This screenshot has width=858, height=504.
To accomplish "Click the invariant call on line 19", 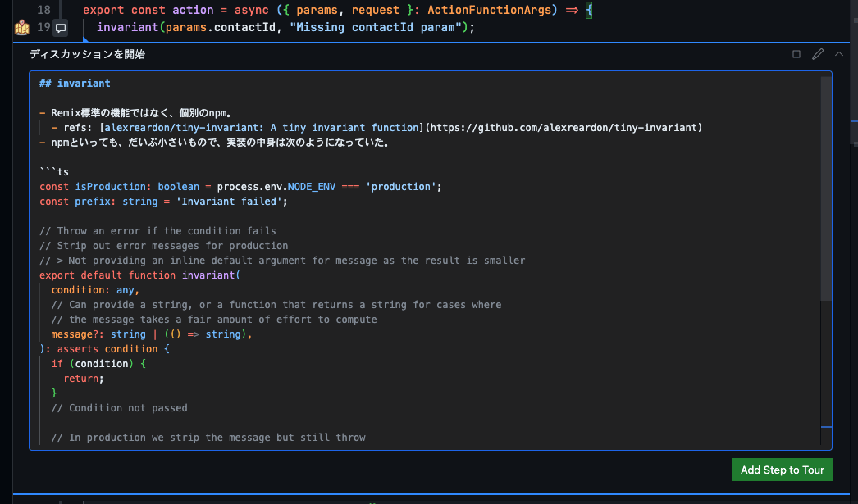I will tap(126, 28).
